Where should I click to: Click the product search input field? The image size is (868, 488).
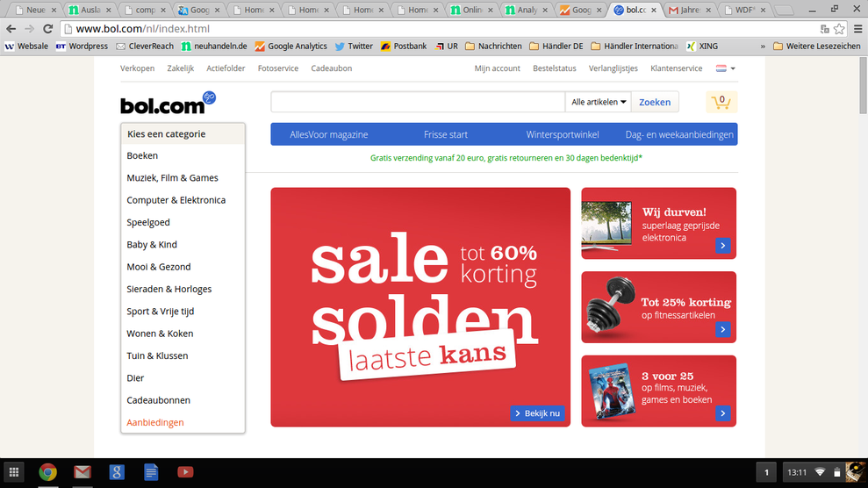click(418, 102)
